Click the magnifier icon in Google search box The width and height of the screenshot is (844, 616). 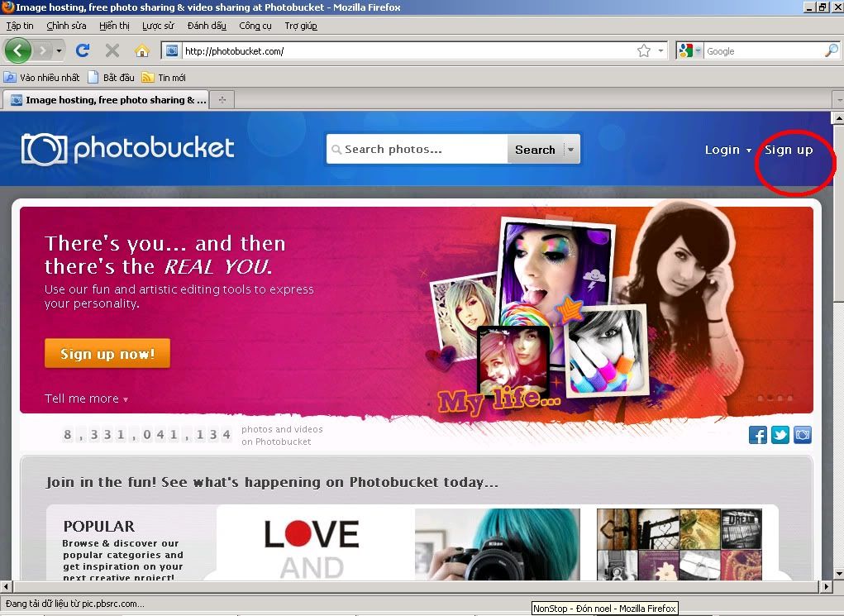point(831,51)
